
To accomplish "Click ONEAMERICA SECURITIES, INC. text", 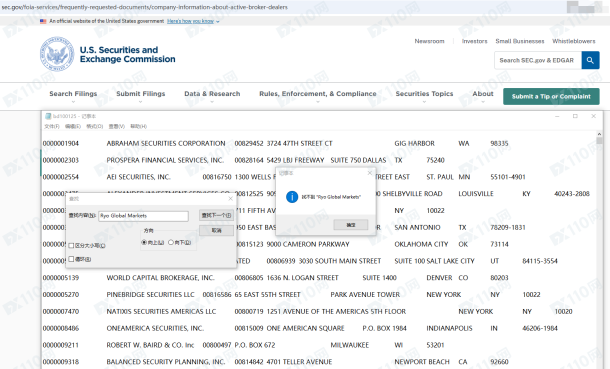I will click(155, 328).
